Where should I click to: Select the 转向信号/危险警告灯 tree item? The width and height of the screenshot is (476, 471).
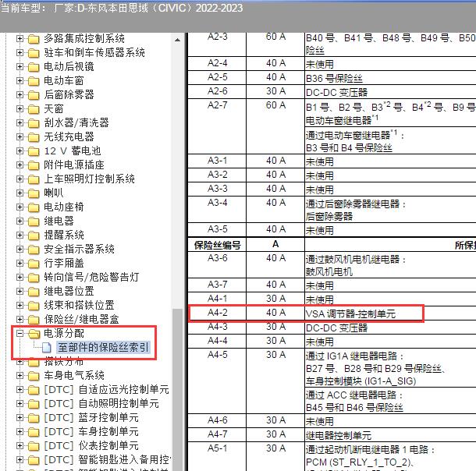[x=91, y=277]
